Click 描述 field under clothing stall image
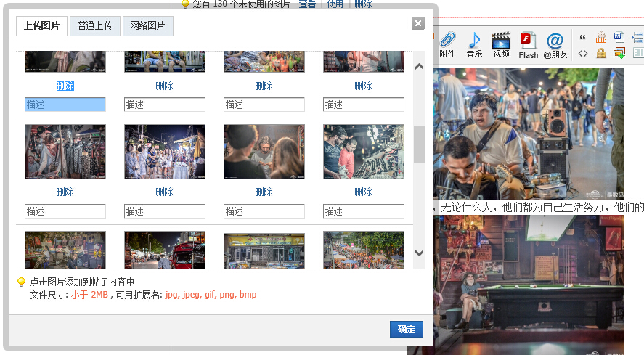Viewport: 644px width, 355px height. (65, 211)
